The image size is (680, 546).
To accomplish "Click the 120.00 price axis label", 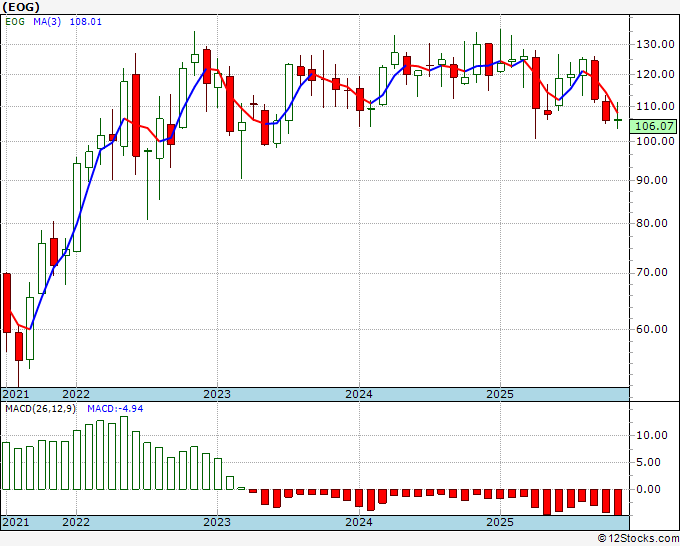I will coord(655,74).
